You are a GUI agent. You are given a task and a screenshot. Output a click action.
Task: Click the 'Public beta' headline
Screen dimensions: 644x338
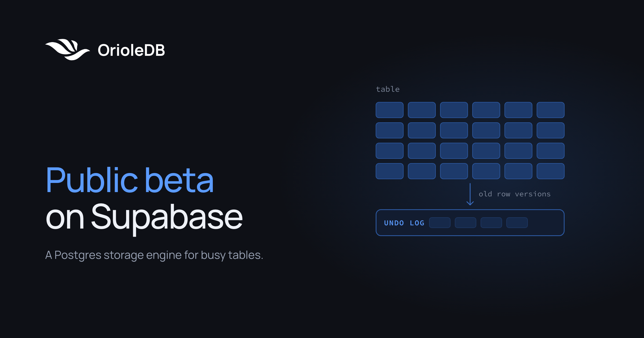(130, 180)
